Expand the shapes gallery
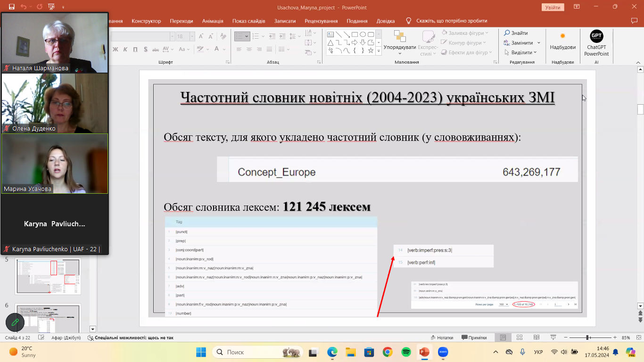 379,51
